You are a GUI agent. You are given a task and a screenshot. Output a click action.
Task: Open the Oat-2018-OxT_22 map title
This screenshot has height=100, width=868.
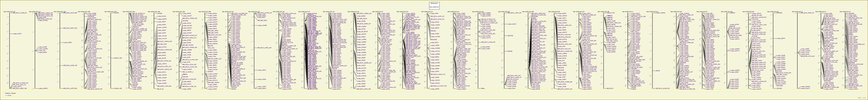point(453,11)
